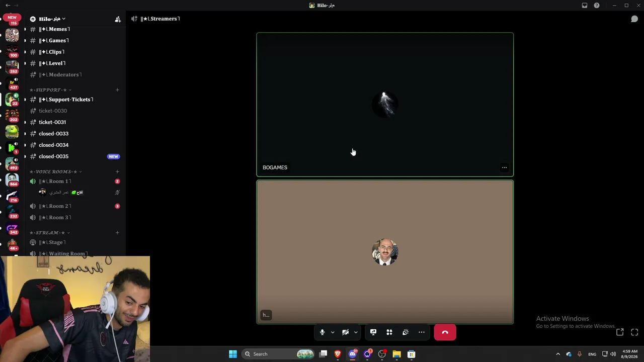Pop out the call window
Screen dimensions: 644x362
(x=620, y=332)
